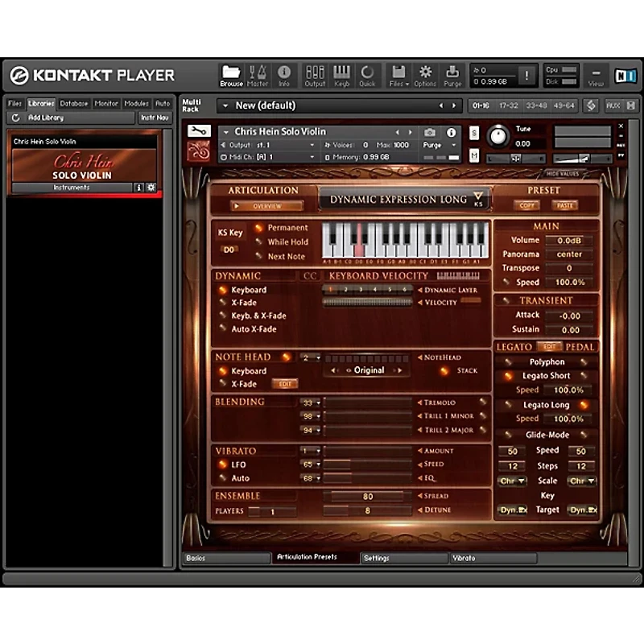Toggle the Tremolo blending switch

pyautogui.click(x=483, y=402)
